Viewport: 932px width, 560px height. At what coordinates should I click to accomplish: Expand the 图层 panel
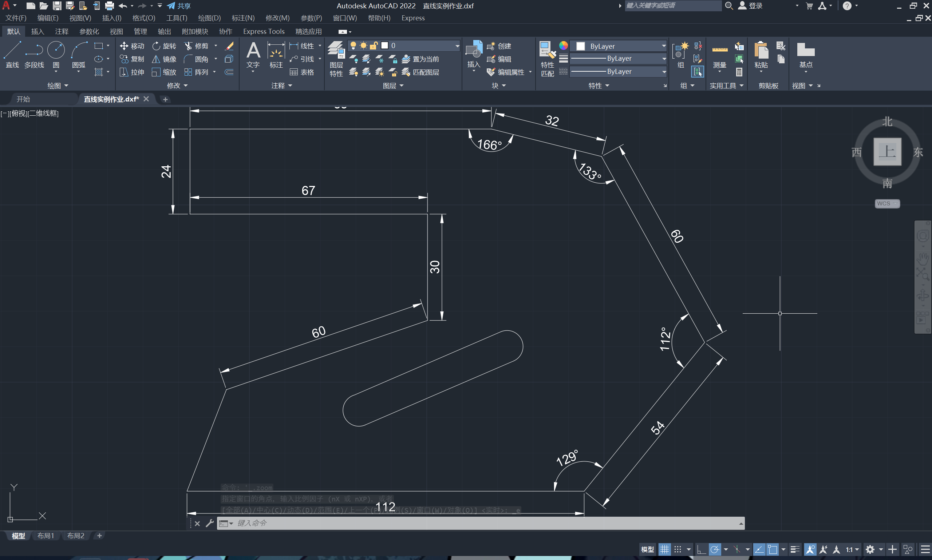393,86
